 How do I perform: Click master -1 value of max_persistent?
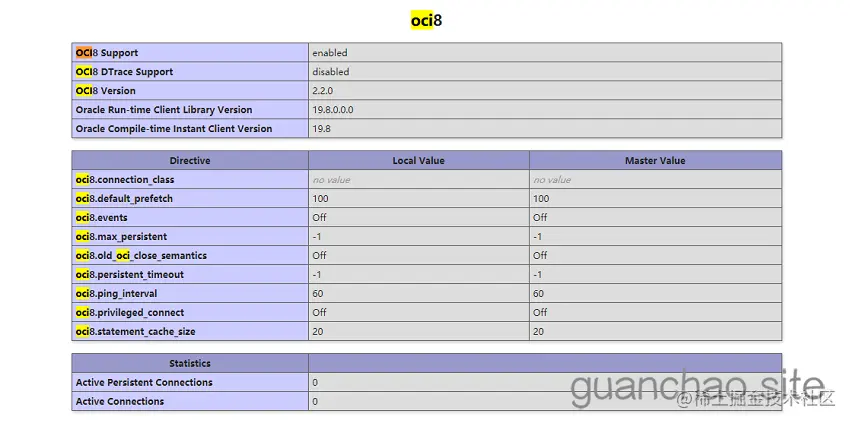coord(538,236)
